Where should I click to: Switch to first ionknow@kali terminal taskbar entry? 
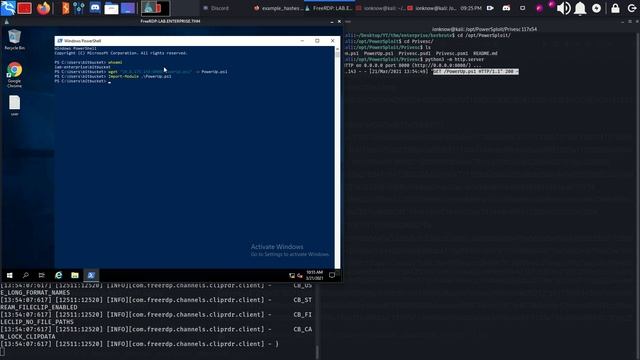[380, 8]
